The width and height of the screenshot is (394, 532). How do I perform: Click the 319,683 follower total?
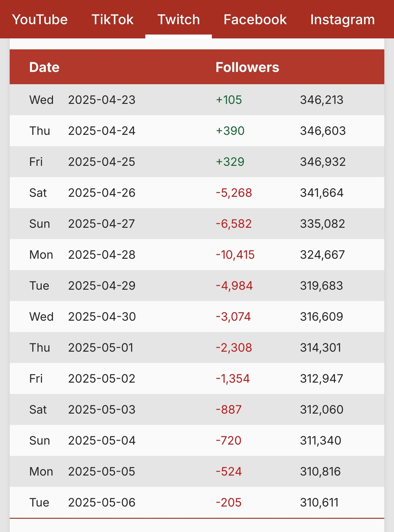[321, 286]
